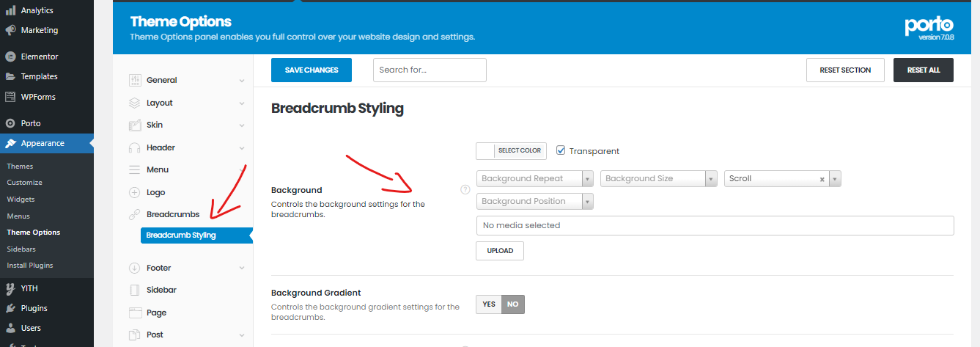Screen dimensions: 980x347
Task: Open the Background Size dropdown
Action: (x=658, y=178)
